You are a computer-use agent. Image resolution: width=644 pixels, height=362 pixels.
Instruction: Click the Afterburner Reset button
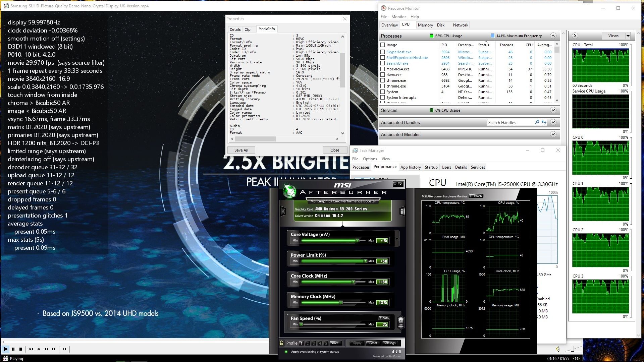coord(373,343)
